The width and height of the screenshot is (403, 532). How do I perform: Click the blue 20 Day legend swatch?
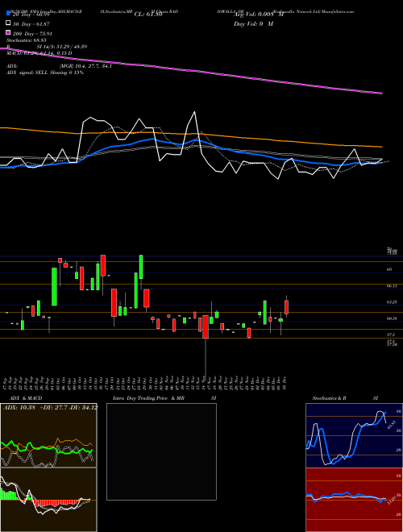tap(9, 13)
